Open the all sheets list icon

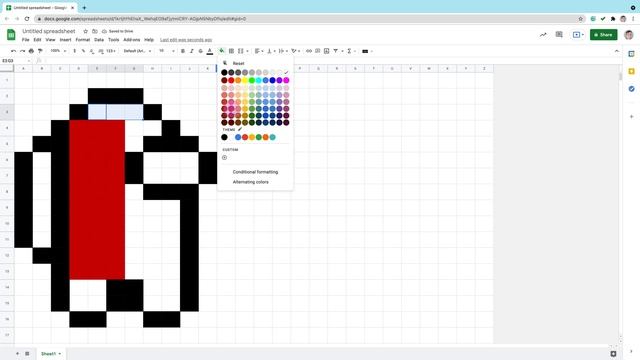tap(27, 353)
